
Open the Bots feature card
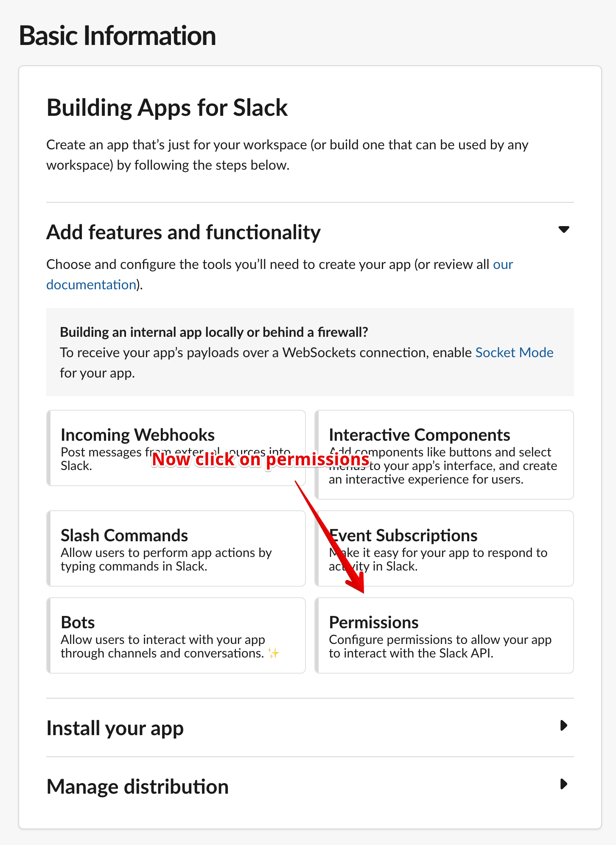click(176, 635)
